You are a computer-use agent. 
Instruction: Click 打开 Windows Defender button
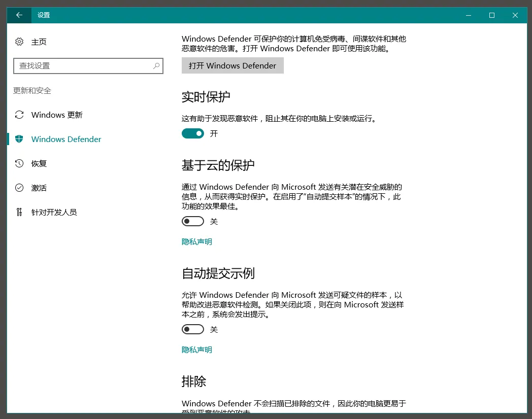coord(232,65)
